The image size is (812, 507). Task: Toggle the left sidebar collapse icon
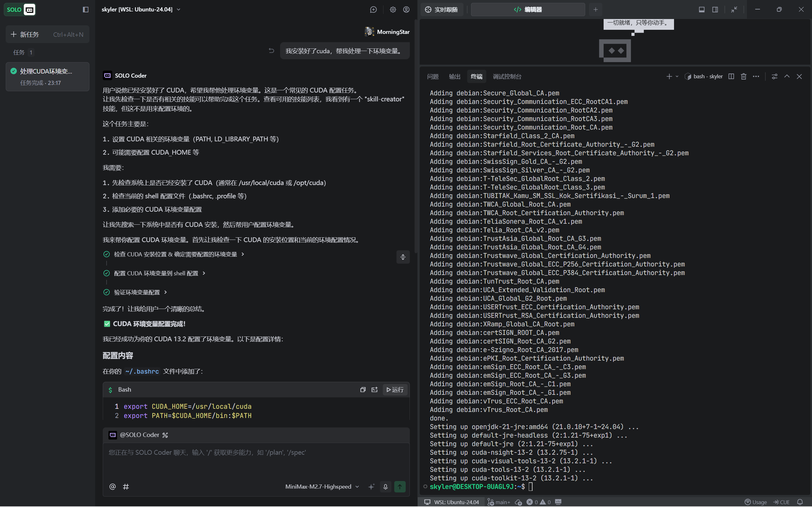(86, 10)
